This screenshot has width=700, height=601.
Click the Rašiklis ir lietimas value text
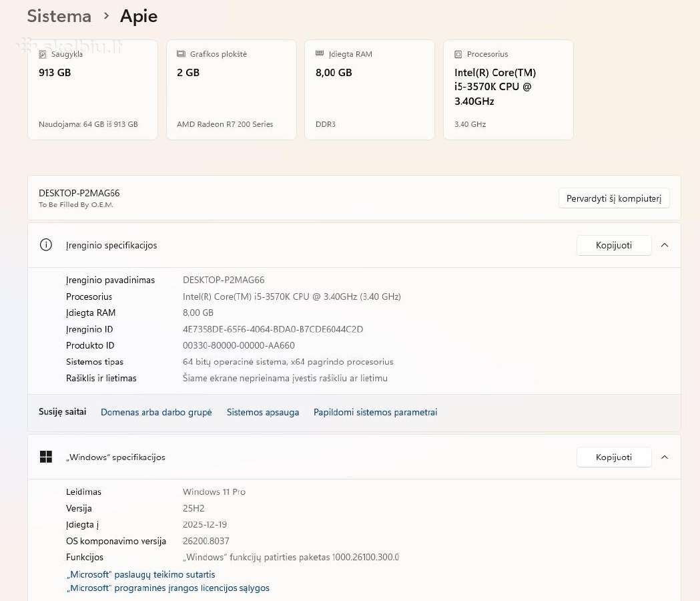285,378
